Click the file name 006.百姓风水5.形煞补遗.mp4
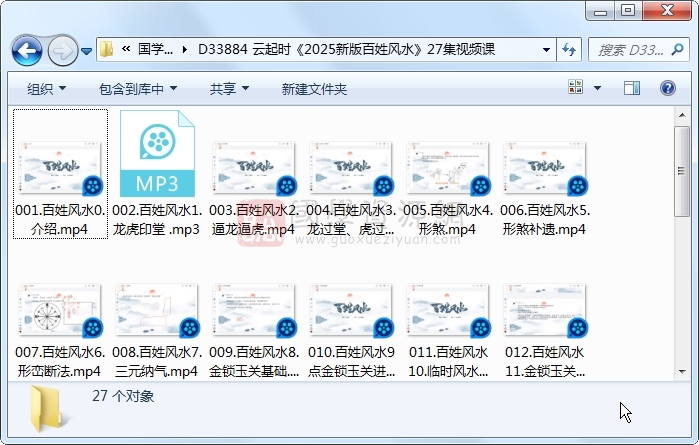The image size is (699, 445). (x=546, y=219)
